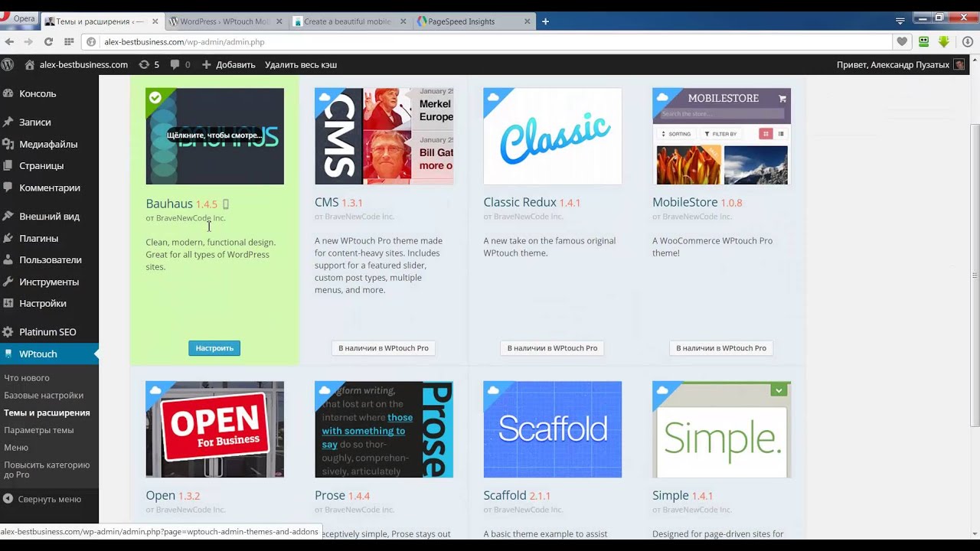This screenshot has width=980, height=551.
Task: Open Пользователи in the sidebar
Action: tap(49, 259)
